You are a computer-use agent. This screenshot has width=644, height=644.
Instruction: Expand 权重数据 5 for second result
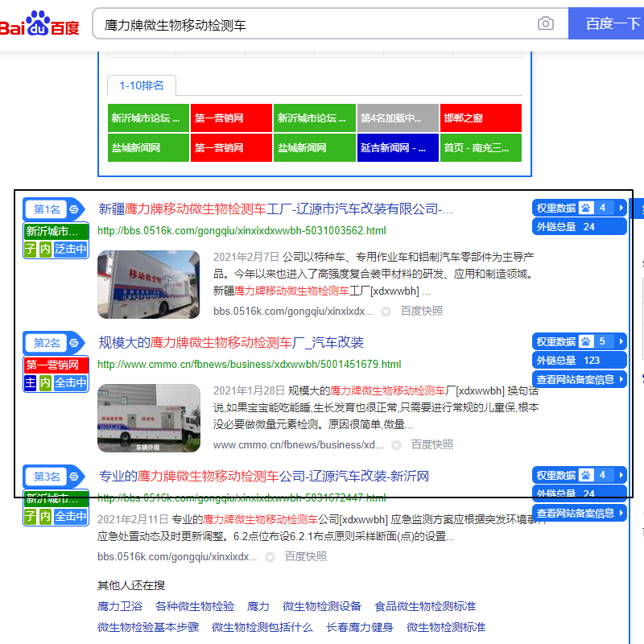point(579,341)
